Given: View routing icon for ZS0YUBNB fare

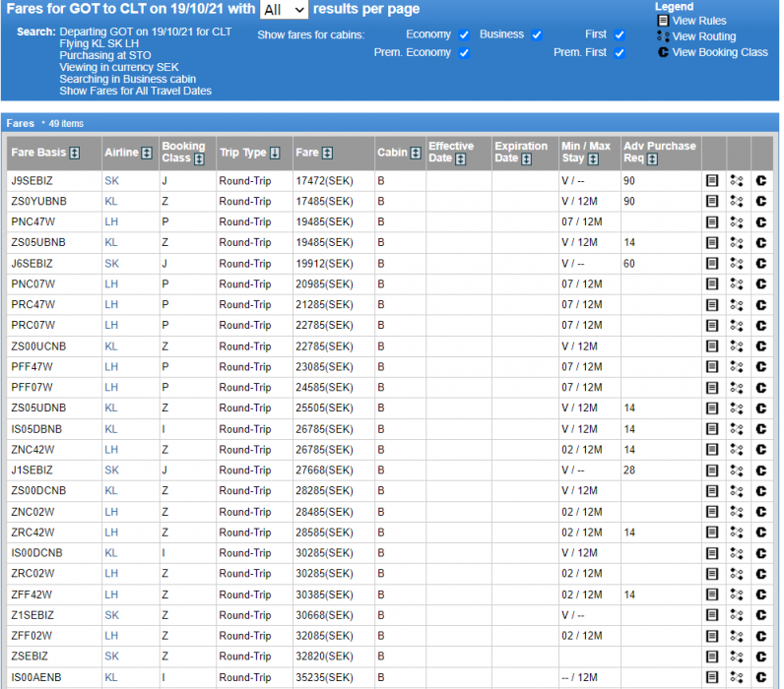Looking at the screenshot, I should (x=737, y=202).
